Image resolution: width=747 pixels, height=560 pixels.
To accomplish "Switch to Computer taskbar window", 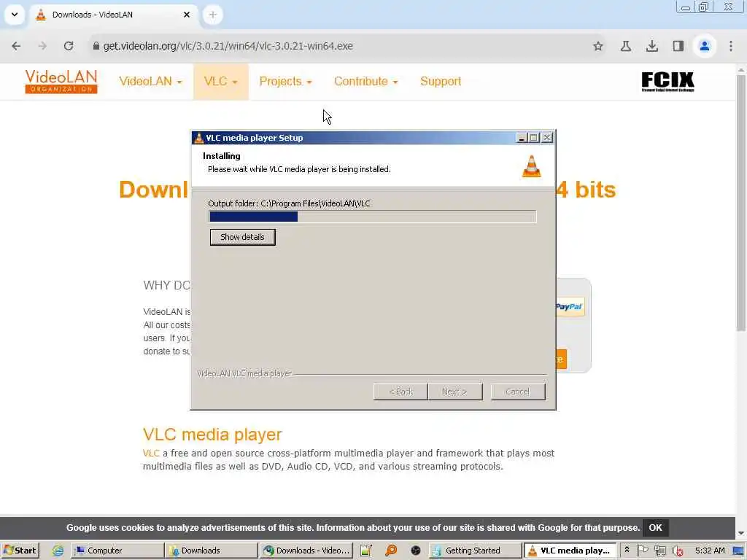I will [x=117, y=551].
